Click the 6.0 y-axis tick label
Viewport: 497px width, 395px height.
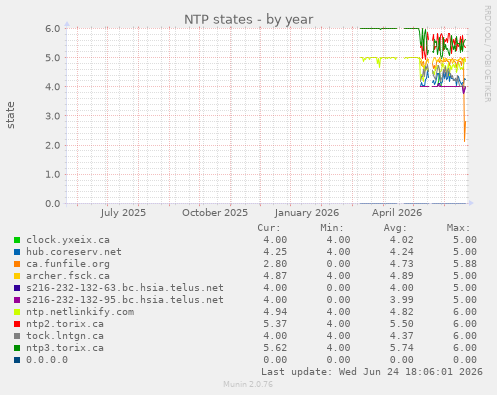click(x=53, y=28)
